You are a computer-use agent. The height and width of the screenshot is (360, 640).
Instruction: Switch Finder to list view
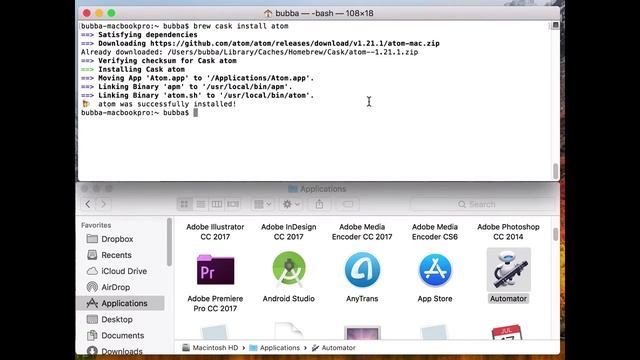click(x=200, y=204)
